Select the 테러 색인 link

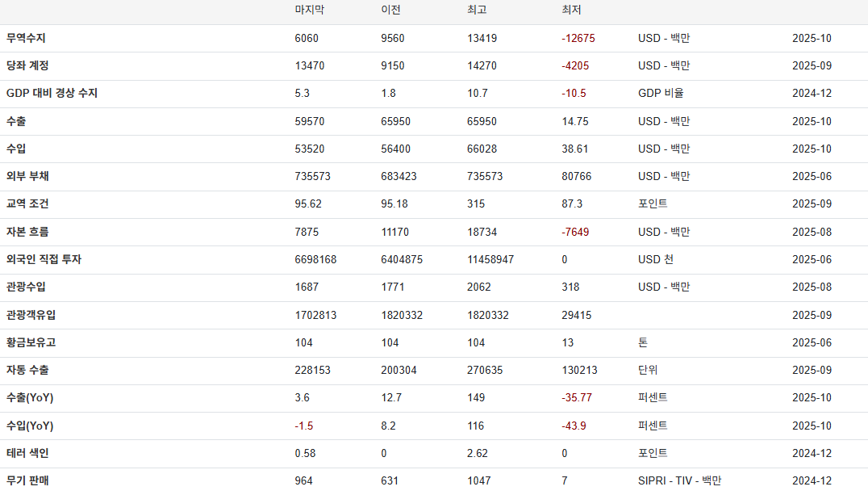pos(27,453)
